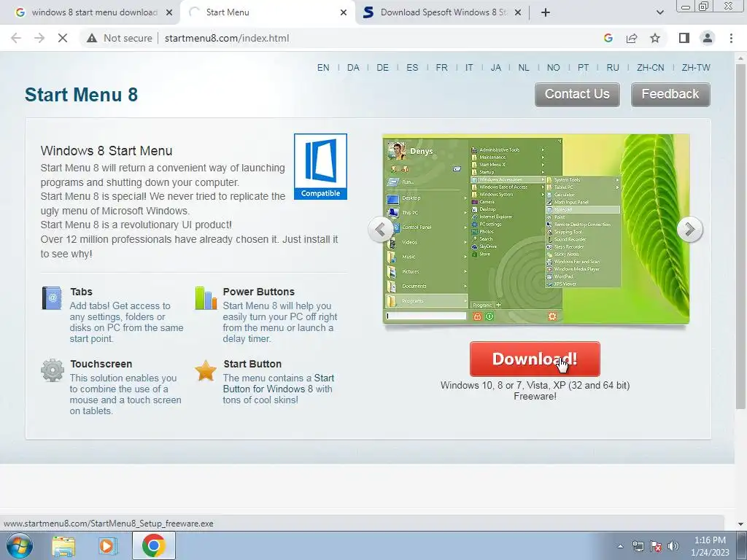Switch to windows 8 start menu download tab
This screenshot has width=747, height=560.
(x=90, y=12)
